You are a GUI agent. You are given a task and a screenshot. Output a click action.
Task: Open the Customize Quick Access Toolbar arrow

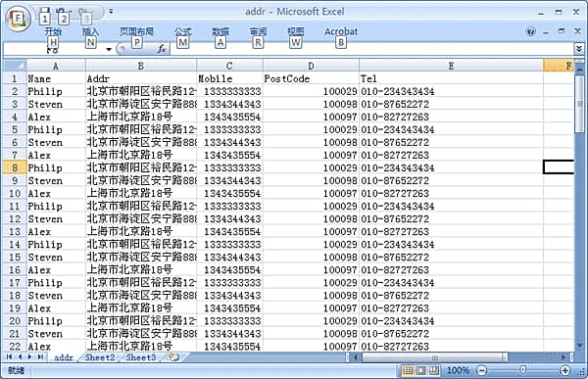click(111, 12)
